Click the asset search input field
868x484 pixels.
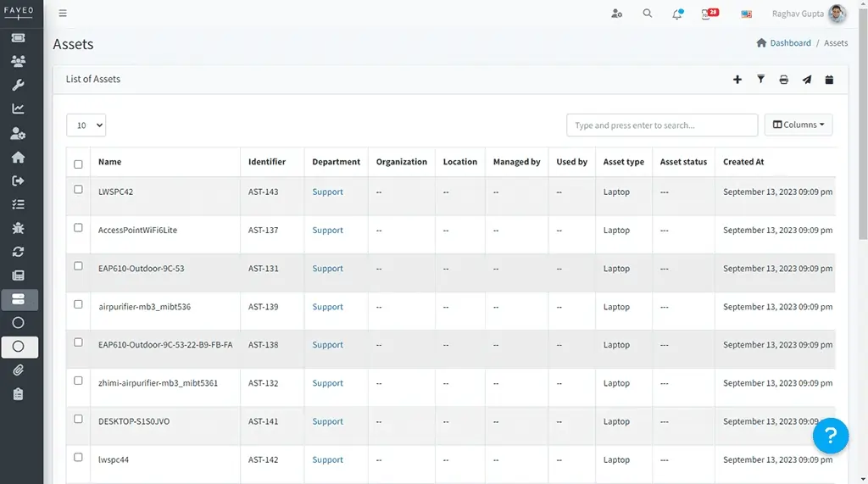662,125
